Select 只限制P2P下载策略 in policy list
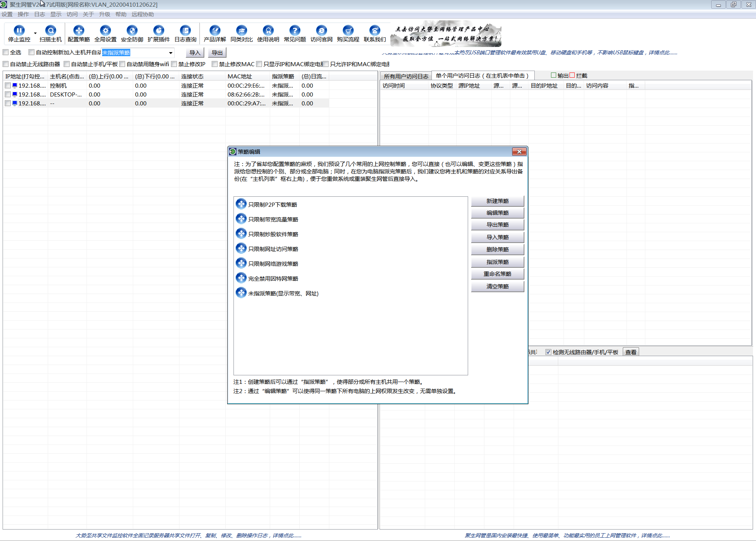This screenshot has width=756, height=541. click(273, 204)
